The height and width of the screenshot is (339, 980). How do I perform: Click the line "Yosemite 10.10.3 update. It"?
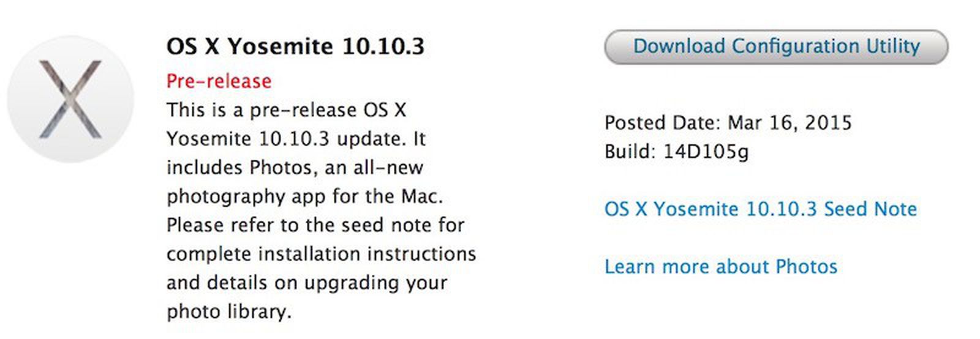[x=295, y=139]
